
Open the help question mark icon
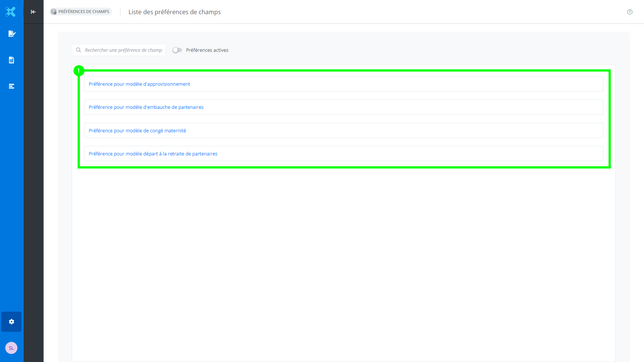[x=630, y=12]
